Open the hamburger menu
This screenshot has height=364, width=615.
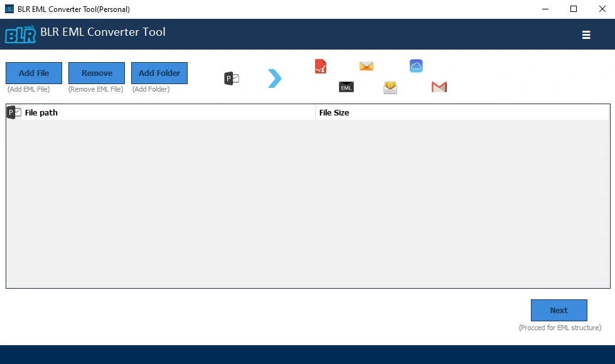(586, 35)
